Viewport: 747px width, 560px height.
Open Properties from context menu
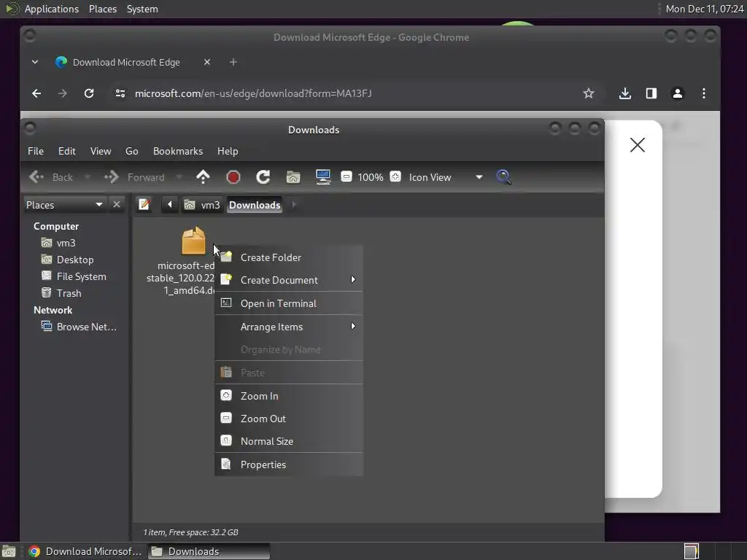tap(289, 464)
